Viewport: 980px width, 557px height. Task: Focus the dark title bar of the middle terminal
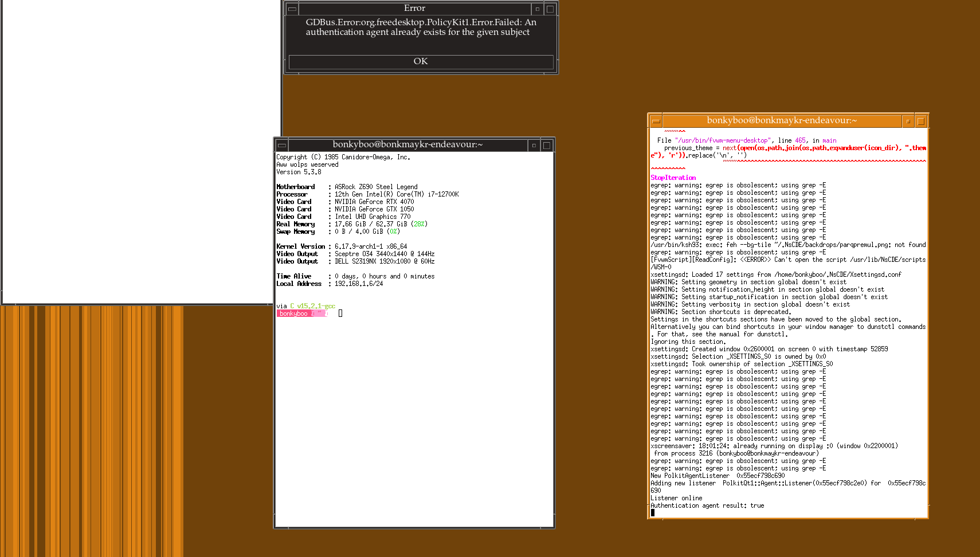point(407,145)
